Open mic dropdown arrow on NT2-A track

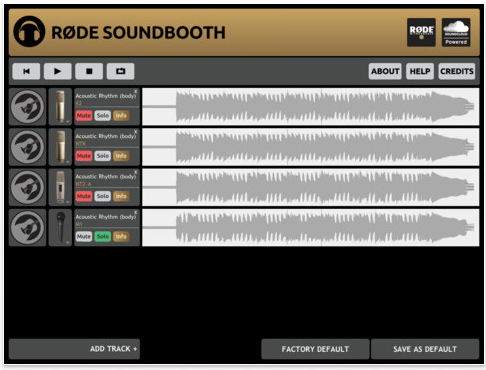[x=68, y=202]
